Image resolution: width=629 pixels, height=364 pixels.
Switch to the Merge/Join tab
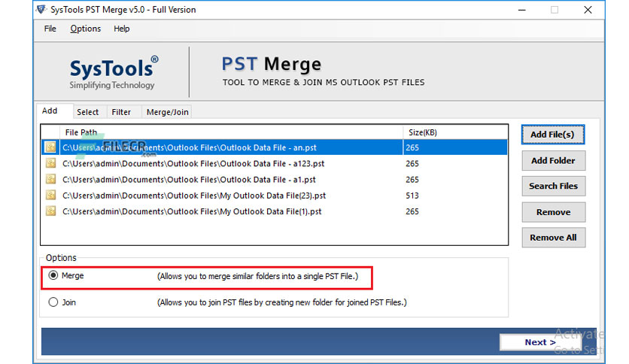pyautogui.click(x=167, y=112)
